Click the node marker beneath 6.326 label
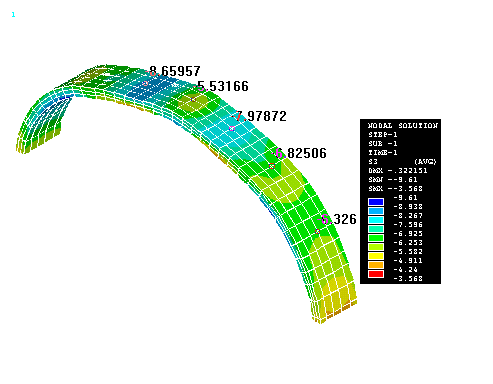This screenshot has width=493, height=384. [317, 231]
